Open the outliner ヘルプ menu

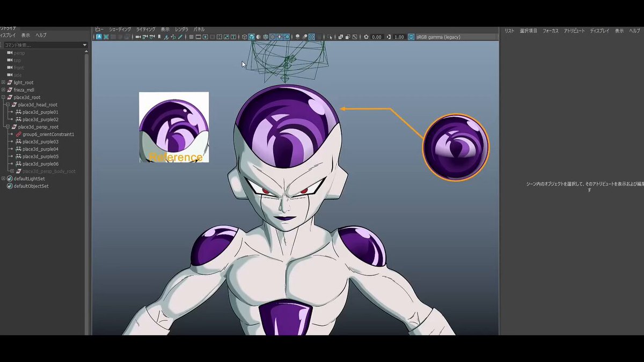[41, 35]
